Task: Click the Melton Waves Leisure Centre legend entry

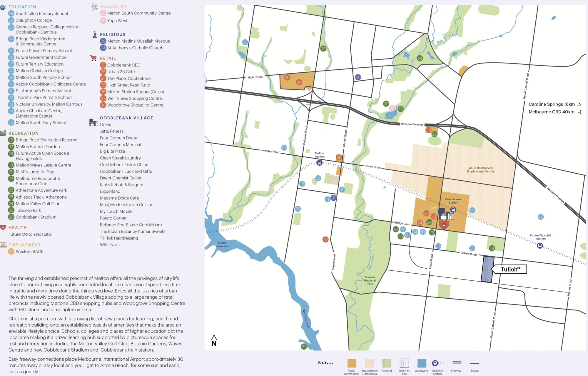Action: point(43,165)
